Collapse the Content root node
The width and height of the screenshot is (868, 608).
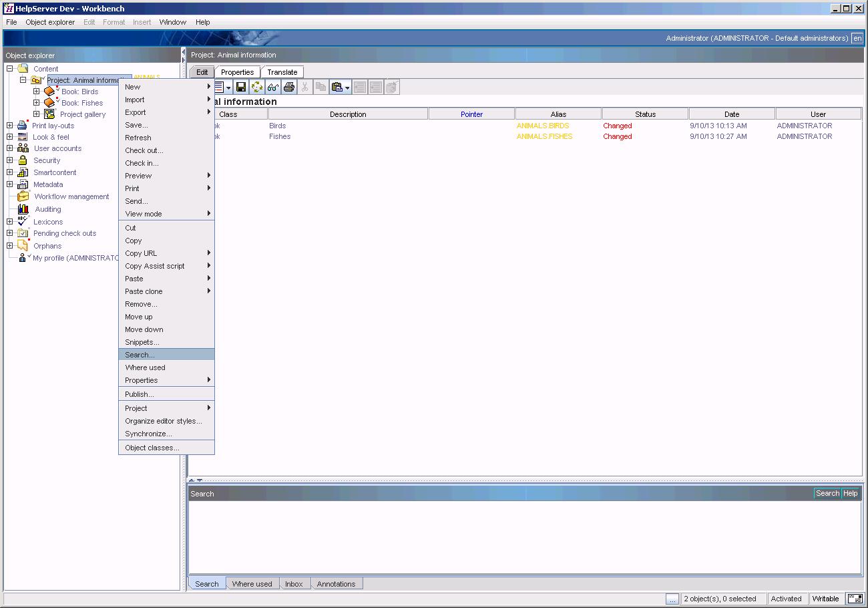coord(10,68)
